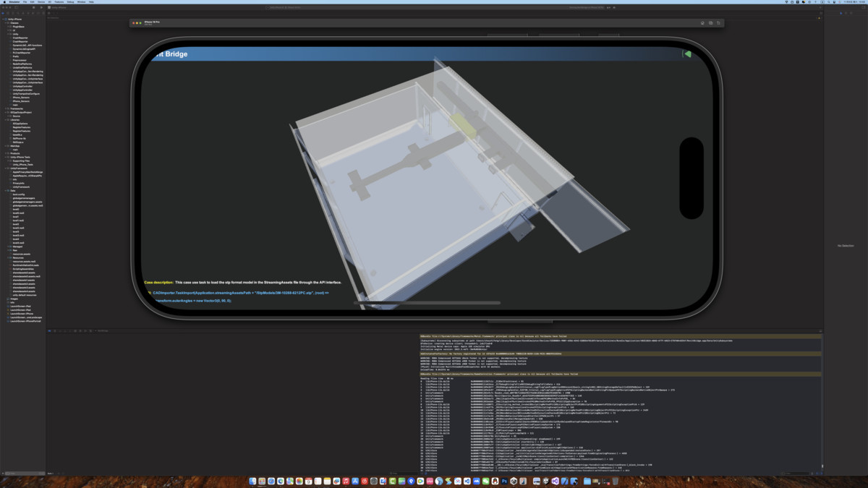The image size is (868, 488).
Task: Open the Debug menu
Action: tap(70, 2)
